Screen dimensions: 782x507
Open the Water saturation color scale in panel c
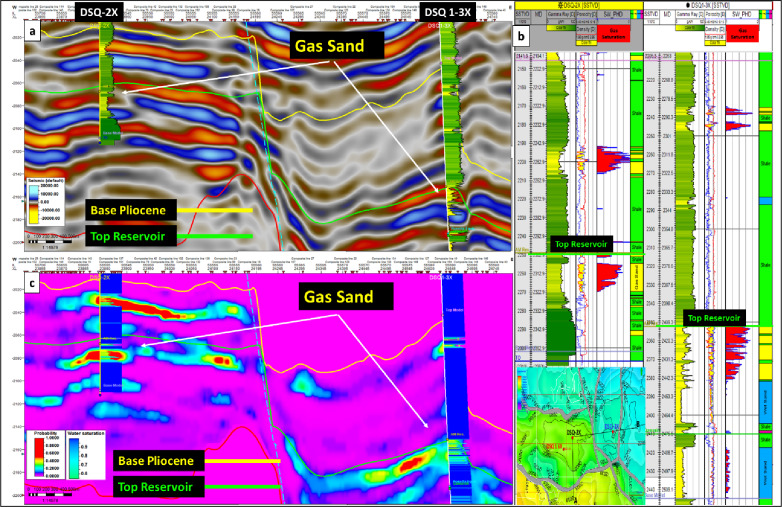point(86,454)
